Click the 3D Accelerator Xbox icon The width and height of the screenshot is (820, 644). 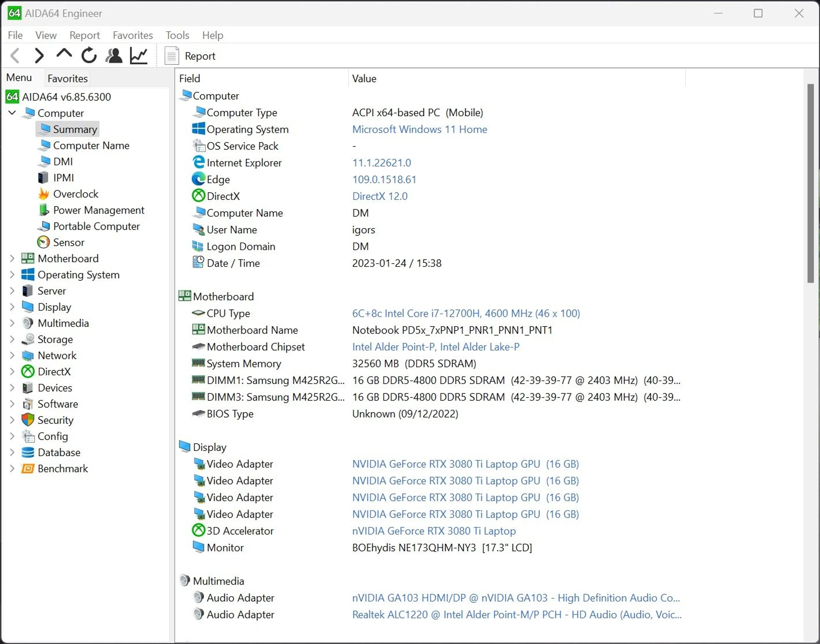pos(198,530)
